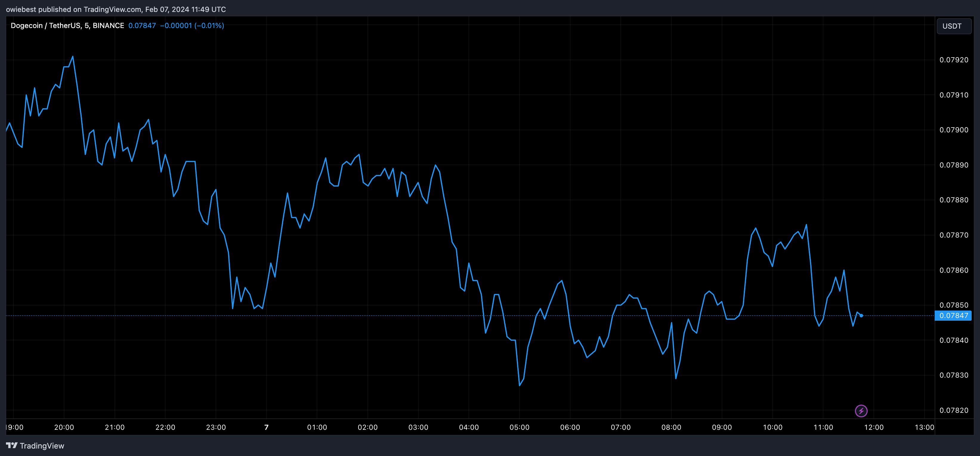Click the 13:00 time axis label
Viewport: 980px width, 456px height.
point(924,427)
